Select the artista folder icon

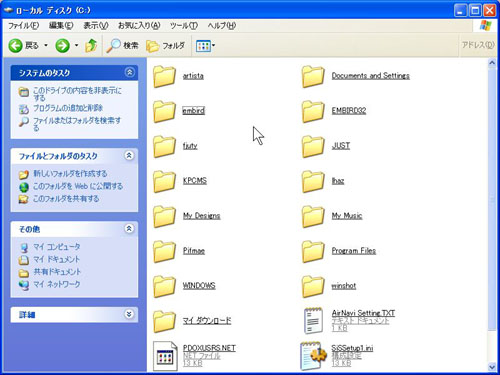pos(164,76)
